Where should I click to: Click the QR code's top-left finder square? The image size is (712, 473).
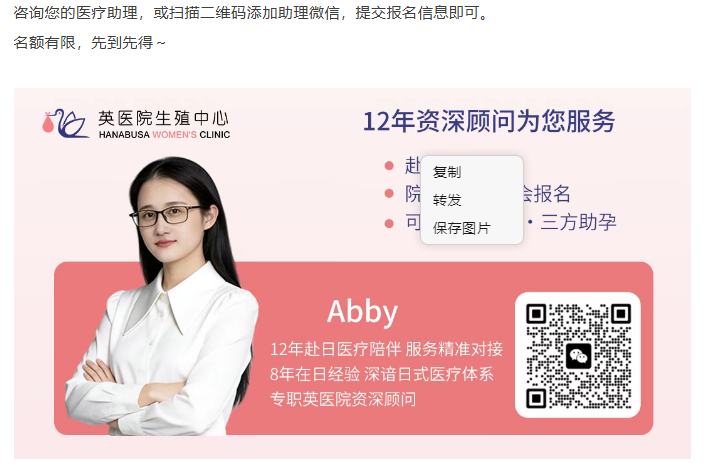pos(536,314)
